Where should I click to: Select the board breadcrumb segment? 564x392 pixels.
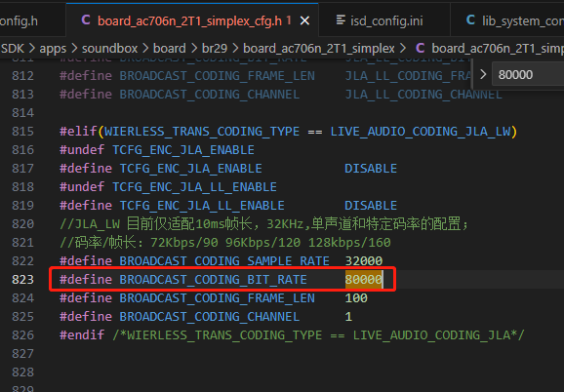tap(170, 48)
